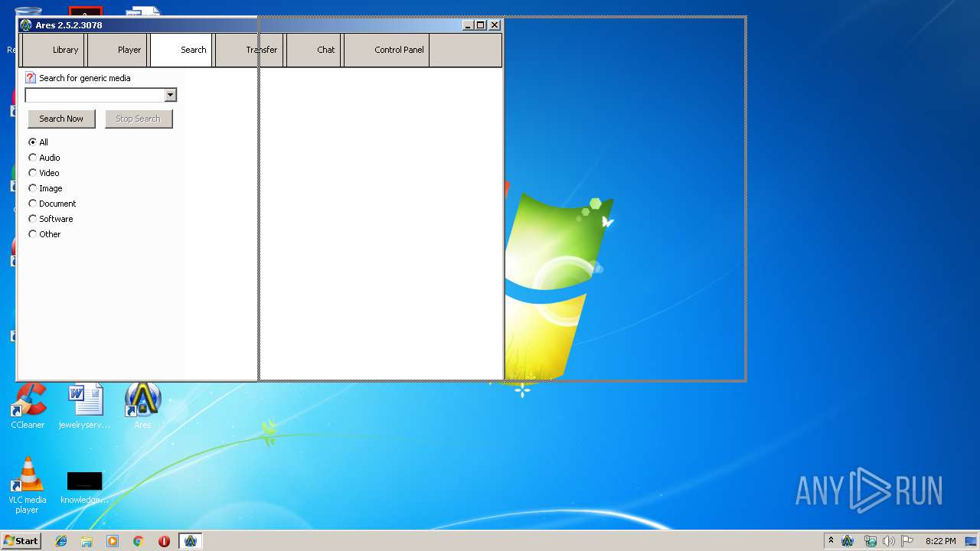
Task: Click the disabled Stop Search button
Action: tap(138, 119)
